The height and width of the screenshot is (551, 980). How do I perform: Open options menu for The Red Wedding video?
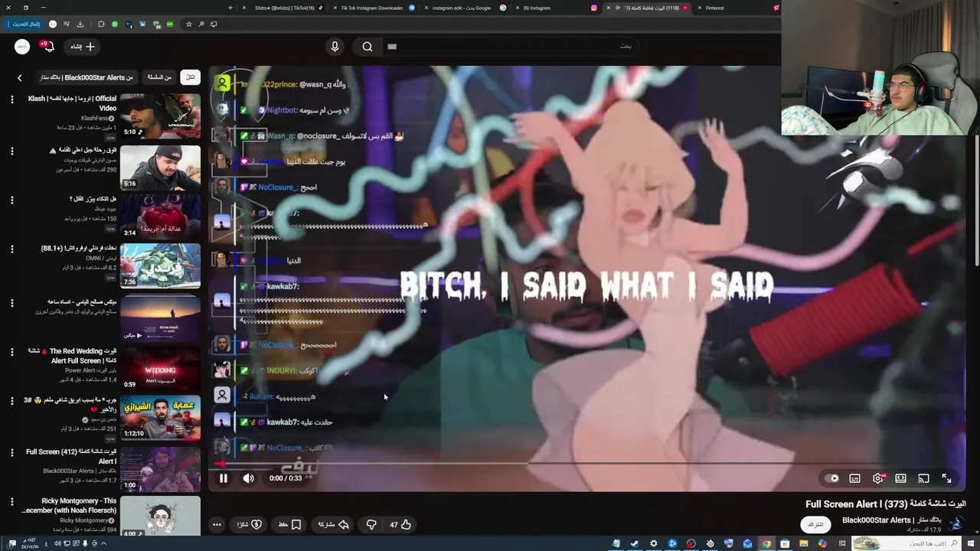click(x=12, y=352)
